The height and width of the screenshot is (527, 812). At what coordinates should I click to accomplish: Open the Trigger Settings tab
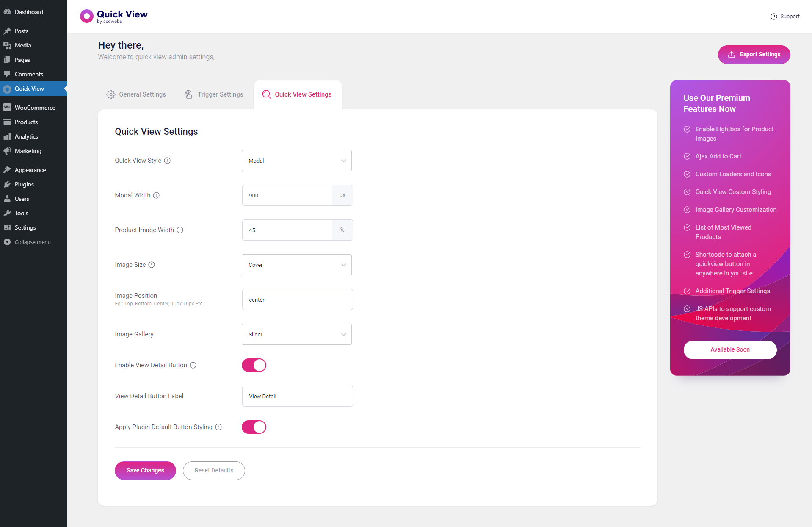tap(214, 94)
